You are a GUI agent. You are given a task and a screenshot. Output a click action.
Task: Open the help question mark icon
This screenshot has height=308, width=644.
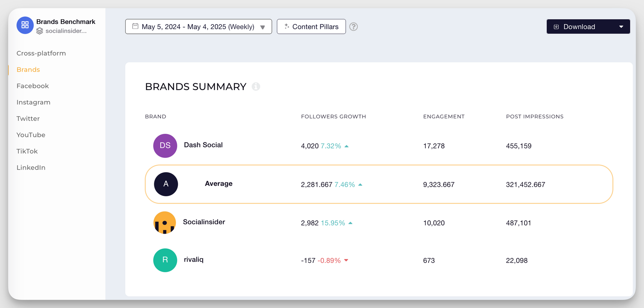(x=354, y=26)
